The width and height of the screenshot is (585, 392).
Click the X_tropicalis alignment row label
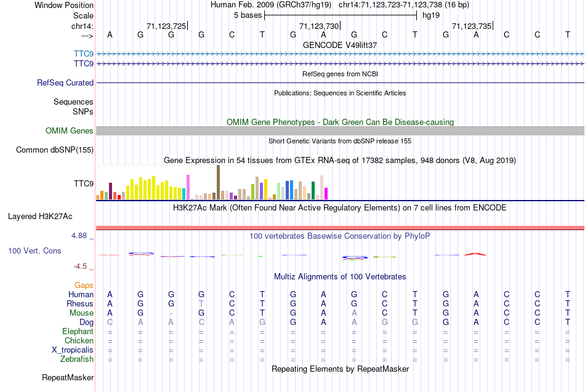(x=73, y=350)
